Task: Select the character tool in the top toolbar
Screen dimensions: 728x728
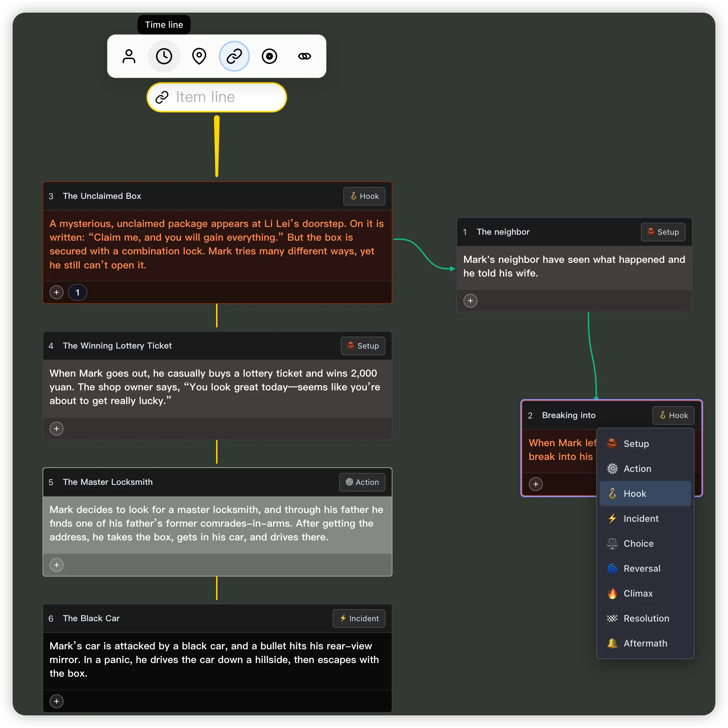Action: [129, 56]
